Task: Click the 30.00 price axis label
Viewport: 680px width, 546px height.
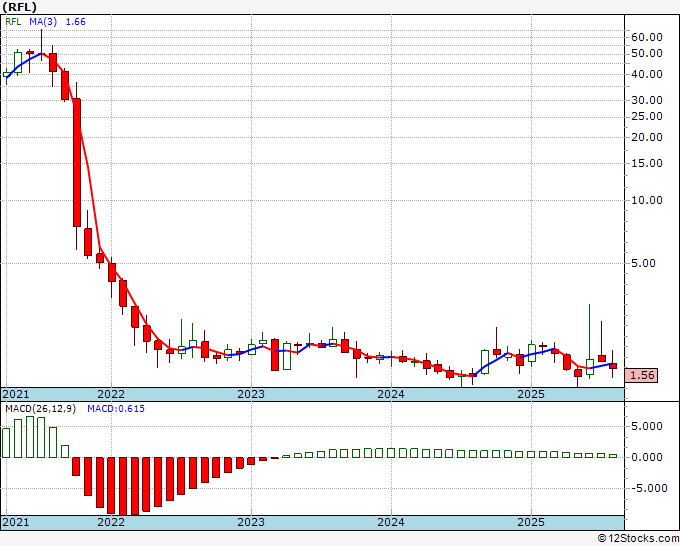Action: point(647,100)
